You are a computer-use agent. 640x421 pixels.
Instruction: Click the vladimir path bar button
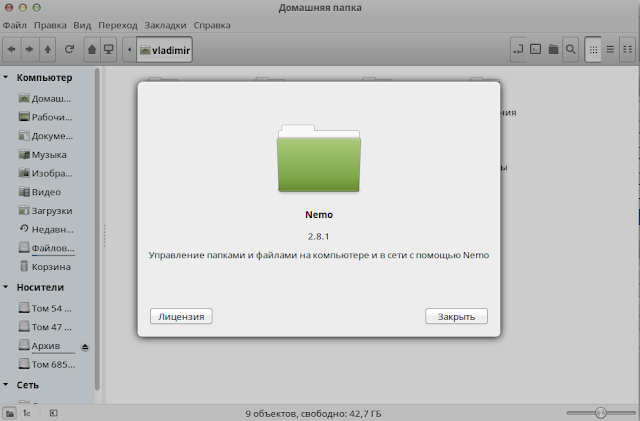tap(164, 49)
